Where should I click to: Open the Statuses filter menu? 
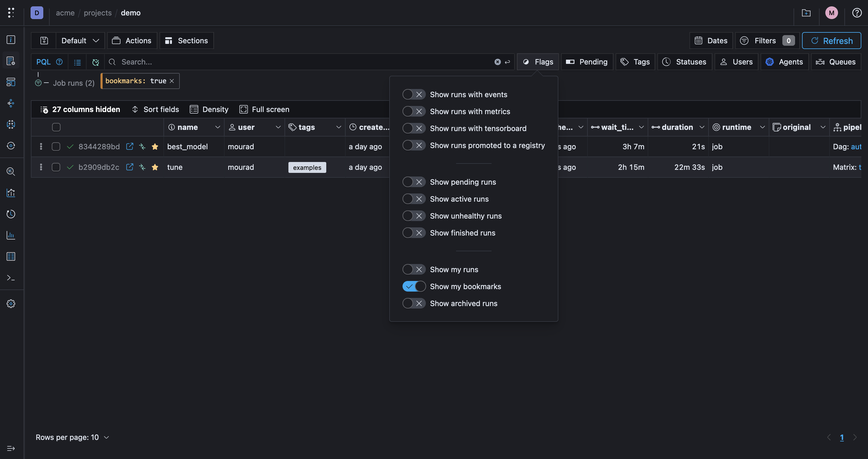(x=684, y=62)
